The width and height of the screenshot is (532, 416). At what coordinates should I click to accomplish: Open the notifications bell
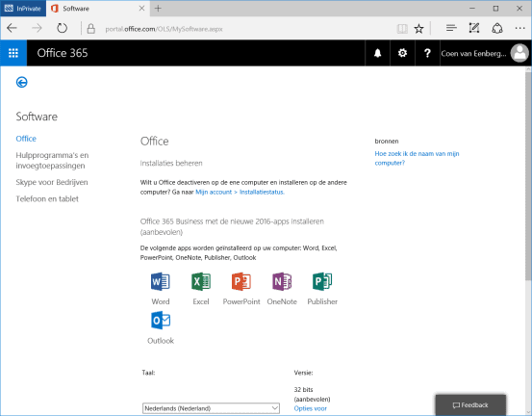click(377, 53)
